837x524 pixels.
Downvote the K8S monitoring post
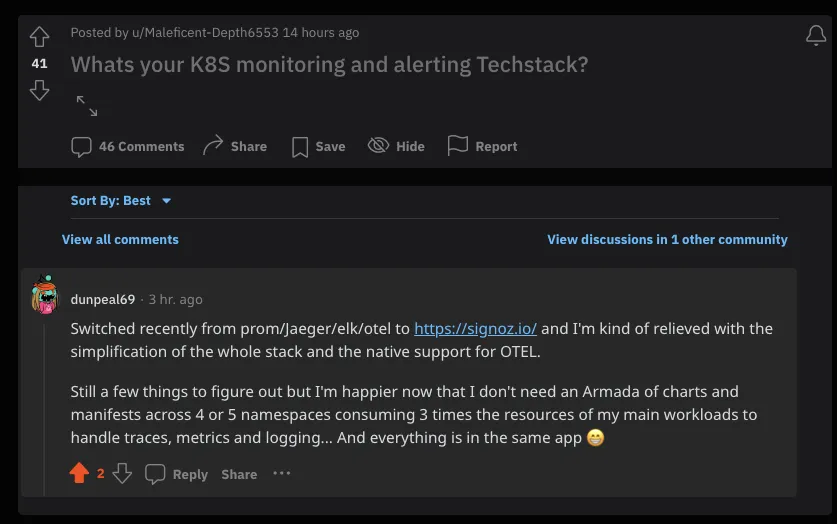click(x=40, y=90)
